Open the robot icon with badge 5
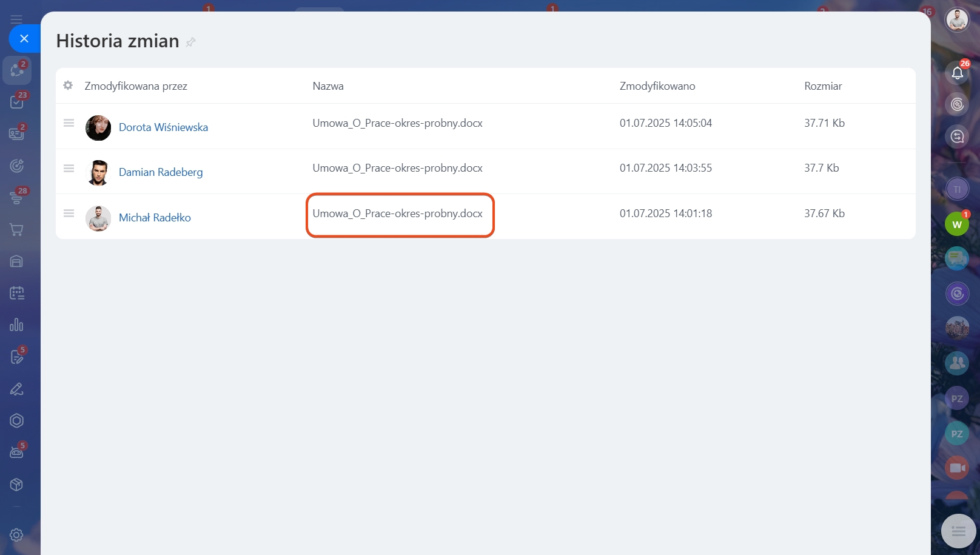 (17, 452)
